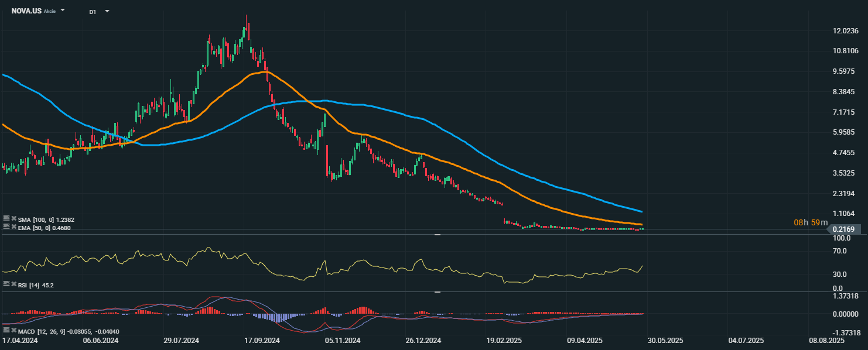Image resolution: width=868 pixels, height=350 pixels.
Task: Remove the RSI indicator with X icon
Action: click(13, 284)
